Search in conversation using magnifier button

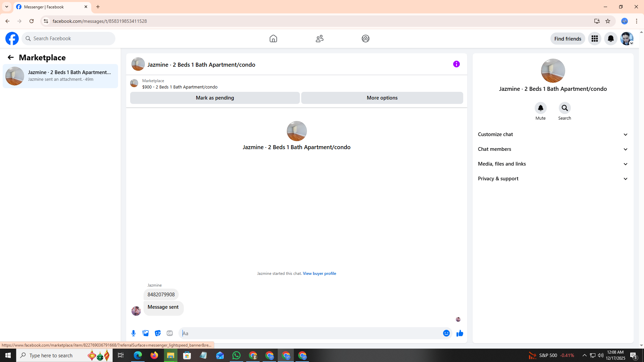565,108
